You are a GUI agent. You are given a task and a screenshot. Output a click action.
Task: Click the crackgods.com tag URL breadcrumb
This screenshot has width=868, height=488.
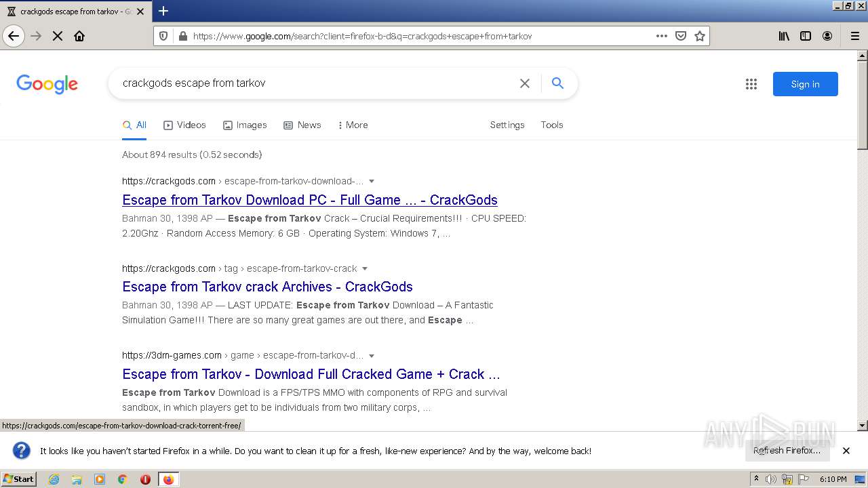239,268
